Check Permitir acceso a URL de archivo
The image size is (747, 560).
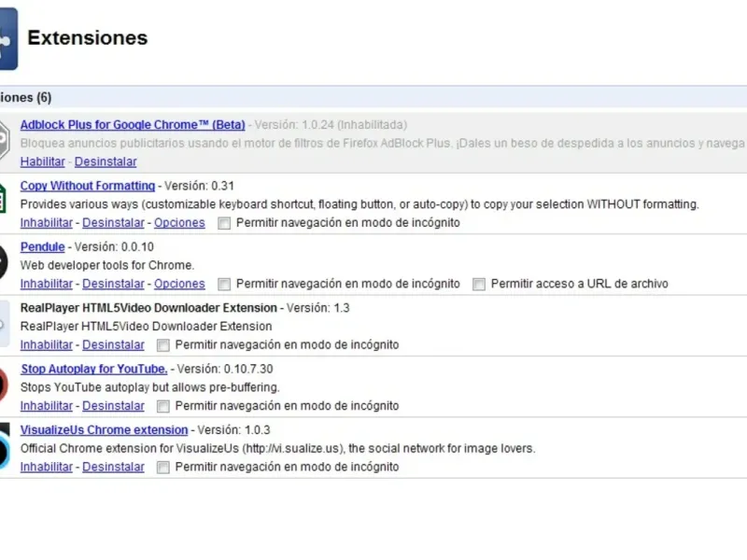click(x=479, y=284)
